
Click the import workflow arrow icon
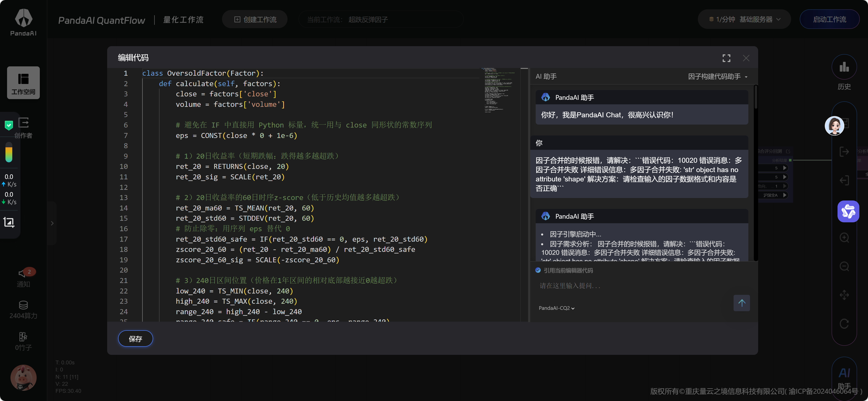pos(844,180)
